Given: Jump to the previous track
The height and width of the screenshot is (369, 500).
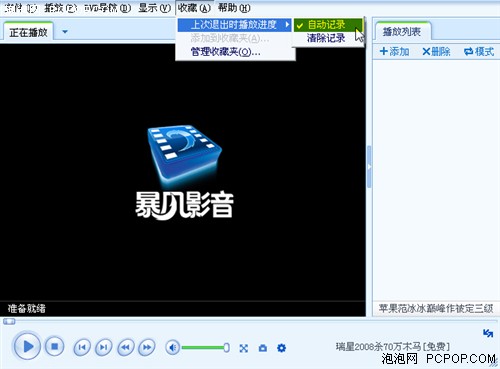Looking at the screenshot, I should 82,347.
